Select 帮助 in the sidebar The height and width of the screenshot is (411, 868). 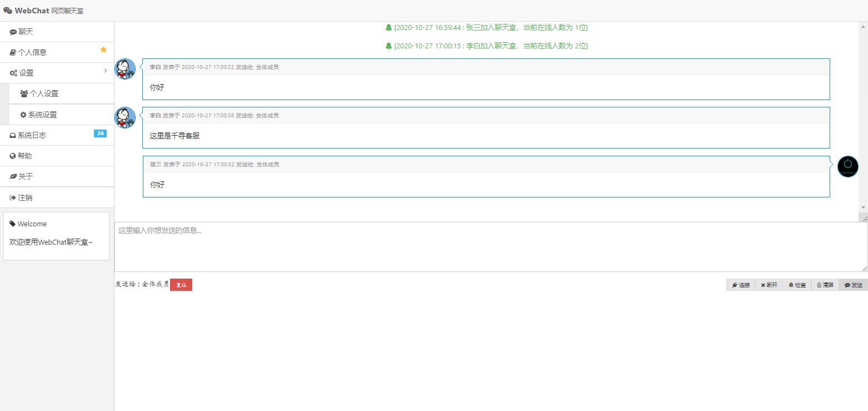coord(57,156)
